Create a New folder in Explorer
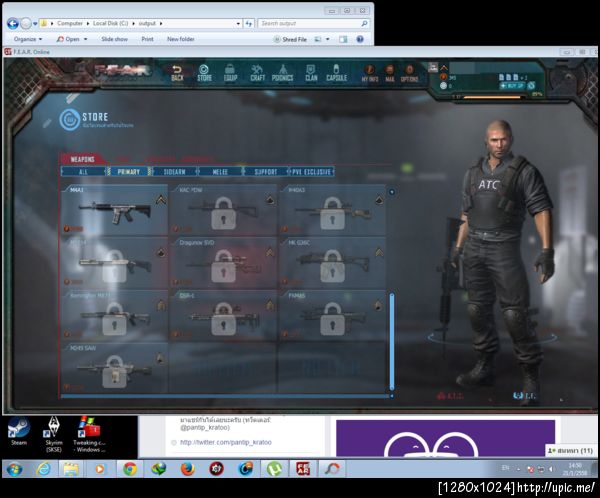 point(181,39)
